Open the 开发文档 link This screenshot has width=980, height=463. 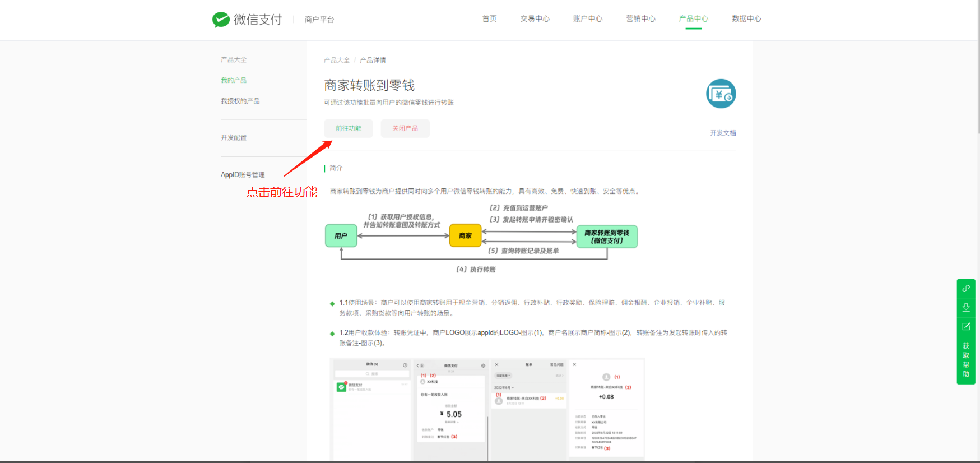tap(723, 133)
